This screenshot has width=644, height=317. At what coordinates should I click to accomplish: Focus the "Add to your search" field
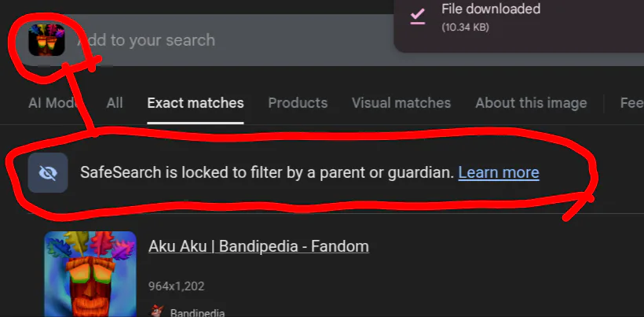tap(149, 40)
